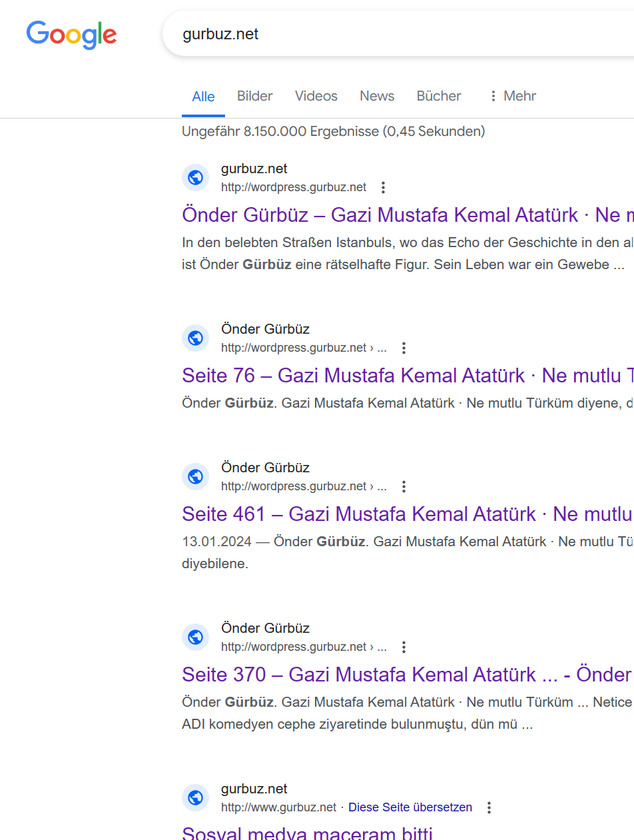Click the Önder Gürbüz site name above Seite 76
634x840 pixels.
(x=265, y=329)
